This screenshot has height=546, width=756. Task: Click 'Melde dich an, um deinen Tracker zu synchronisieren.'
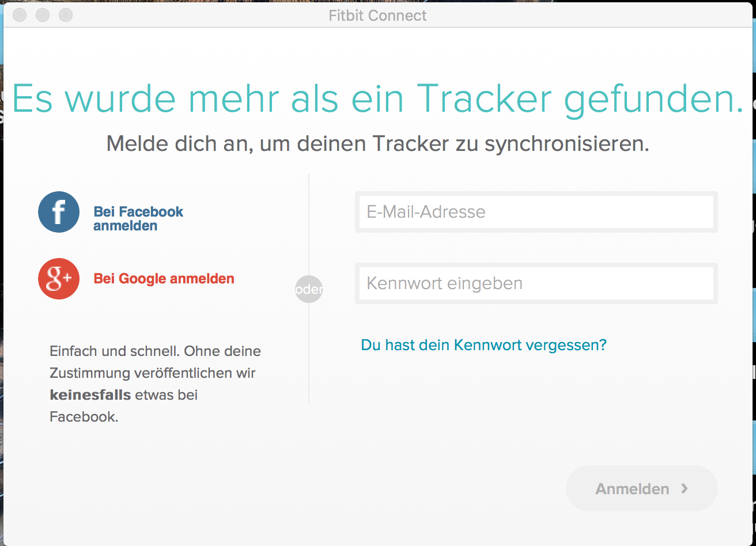(378, 144)
